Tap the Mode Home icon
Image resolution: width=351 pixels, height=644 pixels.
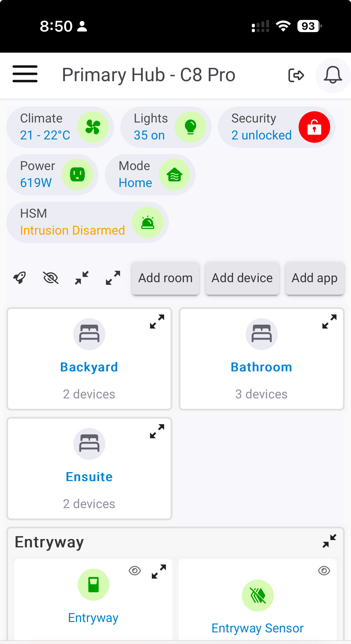[x=174, y=175]
